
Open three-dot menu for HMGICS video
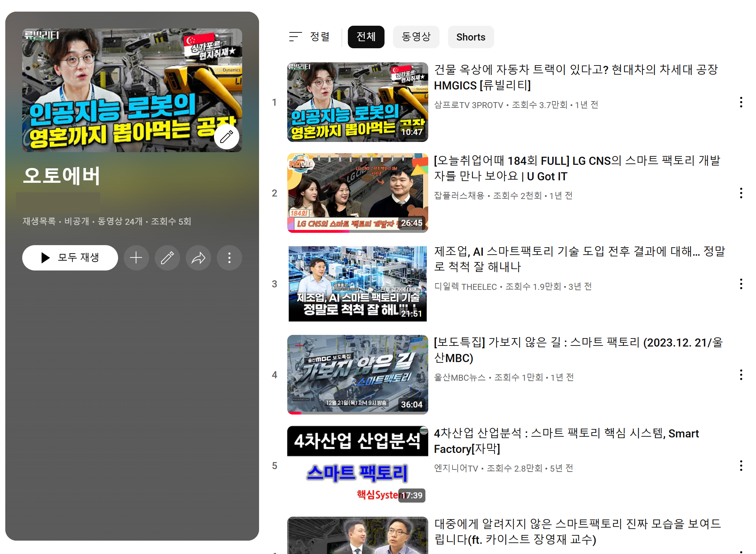coord(741,102)
